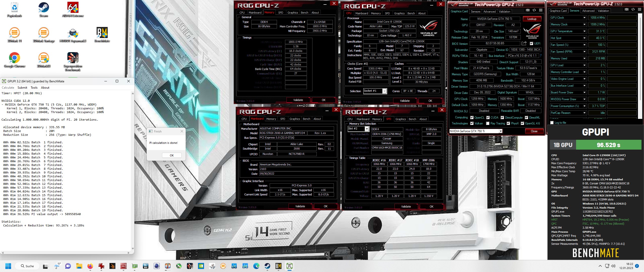
Task: Toggle the DirectCompute checkbox
Action: 502,118
